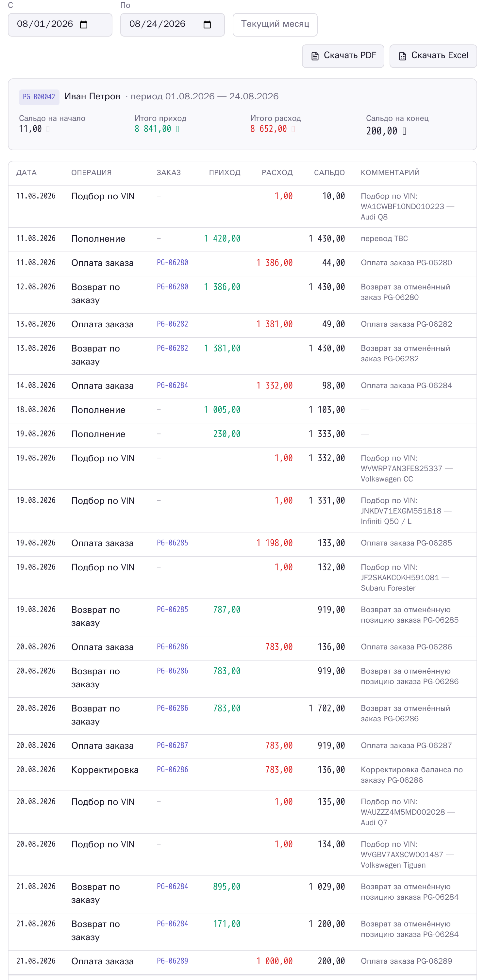Open order PG-06282 in Возврат row with 1 381,00 income
Image resolution: width=485 pixels, height=980 pixels.
coord(173,348)
